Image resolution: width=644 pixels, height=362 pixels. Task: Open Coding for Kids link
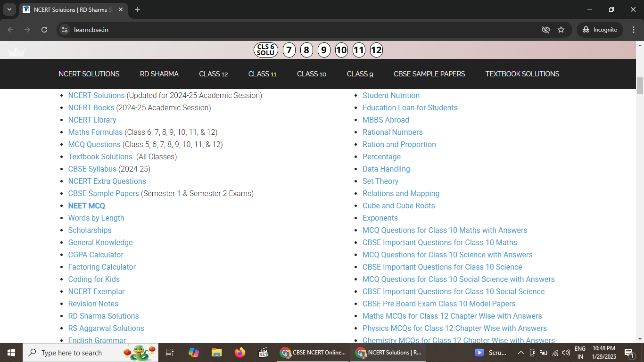tap(94, 279)
